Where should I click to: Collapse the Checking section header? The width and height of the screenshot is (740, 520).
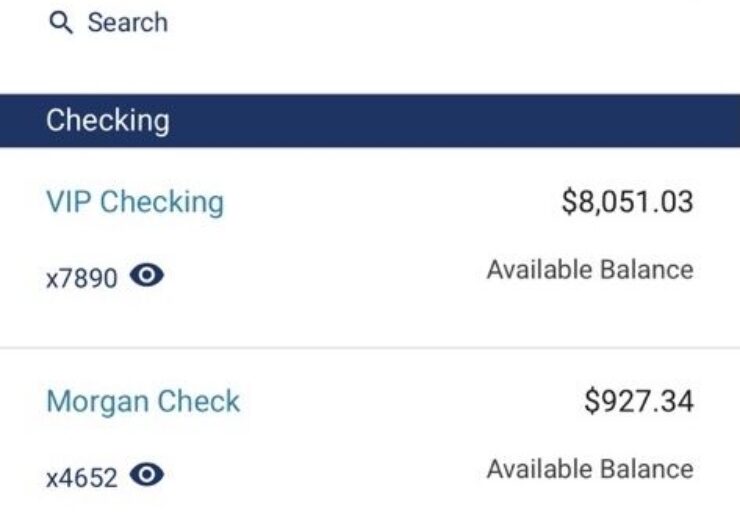coord(370,121)
